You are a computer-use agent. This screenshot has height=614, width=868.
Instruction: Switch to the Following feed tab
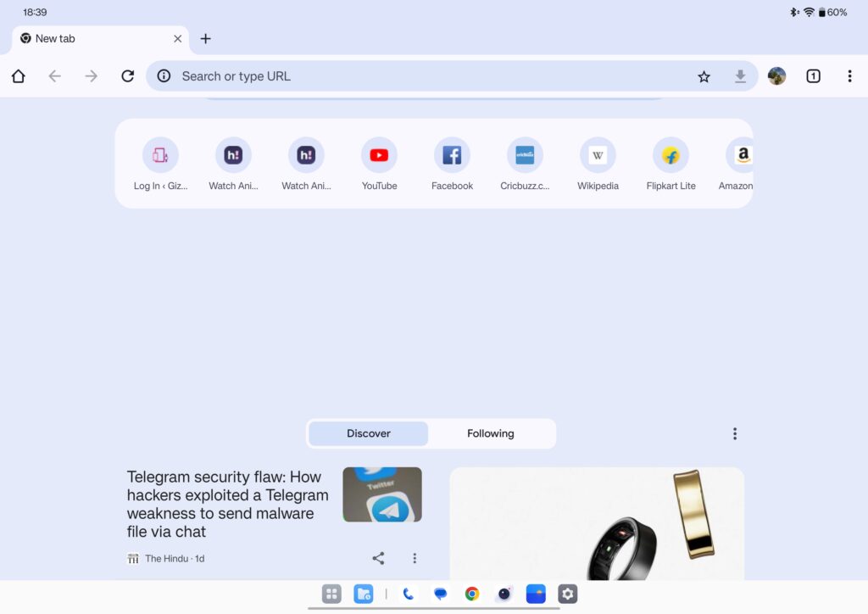pyautogui.click(x=491, y=433)
